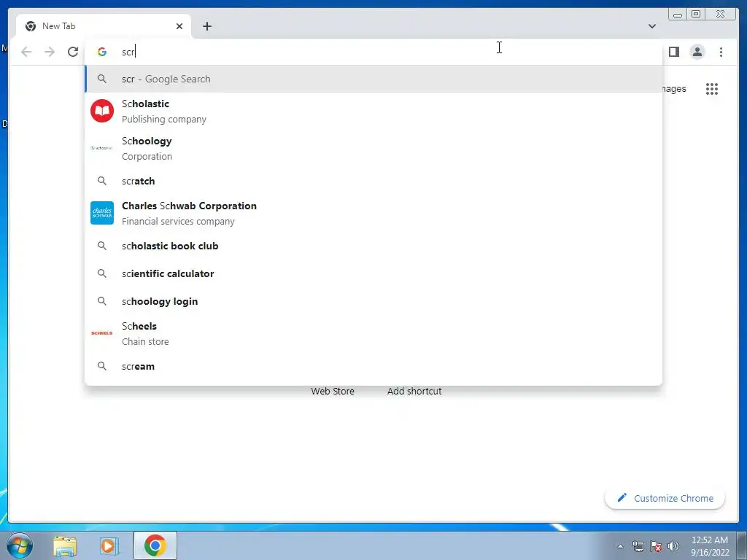Screen dimensions: 747x560
Task: Click the Chrome taskbar icon
Action: coord(155,545)
